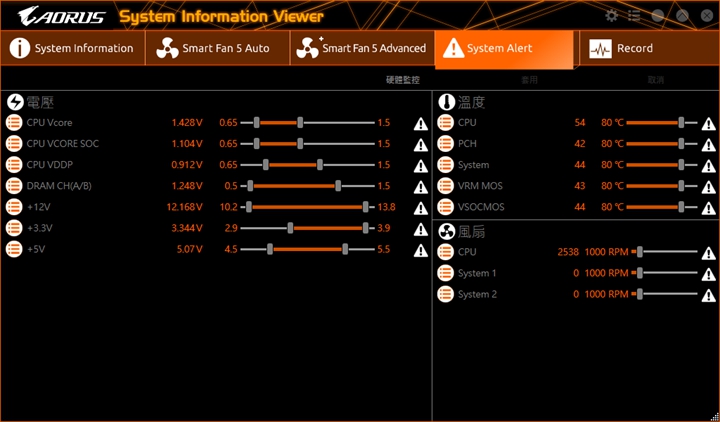720x422 pixels.
Task: Toggle alert for System 1 fan
Action: 709,274
